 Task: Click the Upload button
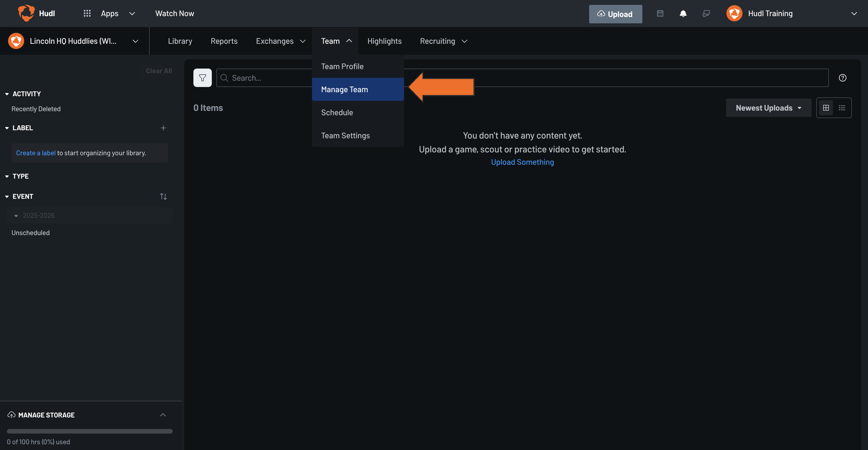coord(615,14)
